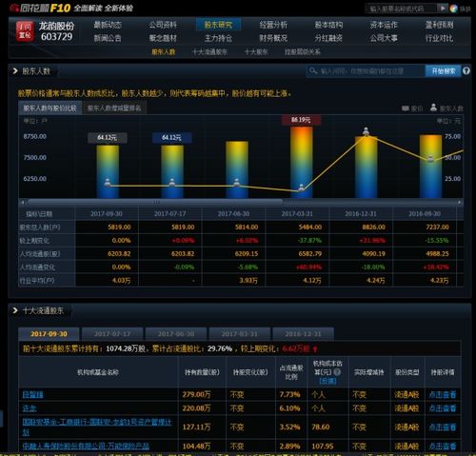
Task: Click the stock name/code input at top right
Action: coord(402,9)
